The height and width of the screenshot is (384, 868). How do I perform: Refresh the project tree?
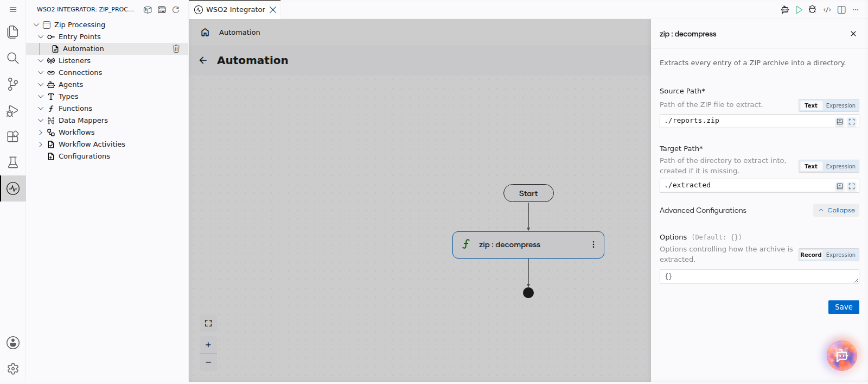click(x=176, y=10)
